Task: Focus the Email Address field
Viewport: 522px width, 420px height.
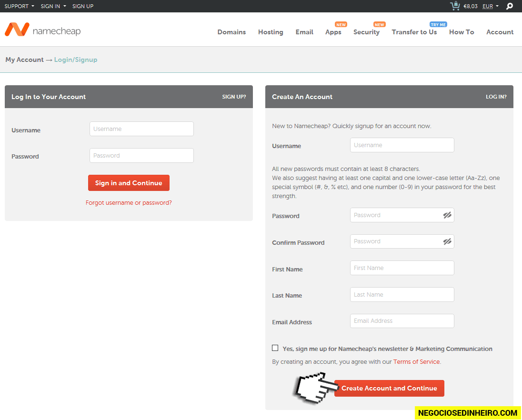Action: coord(402,321)
